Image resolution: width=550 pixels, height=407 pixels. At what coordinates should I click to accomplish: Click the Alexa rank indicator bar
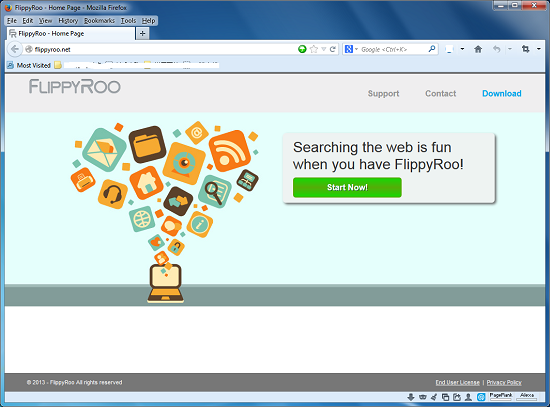527,396
